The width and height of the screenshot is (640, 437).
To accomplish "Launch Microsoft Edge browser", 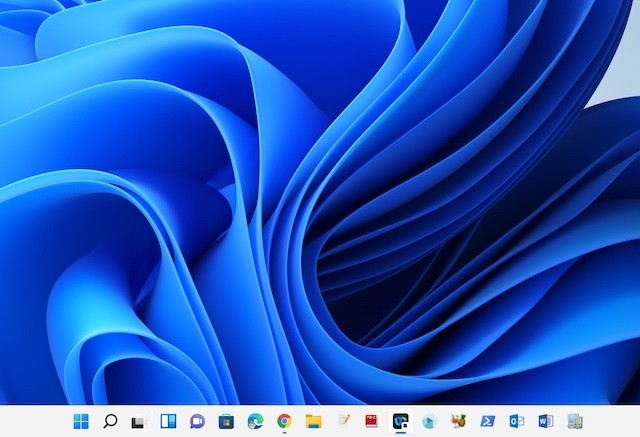I will [x=255, y=421].
